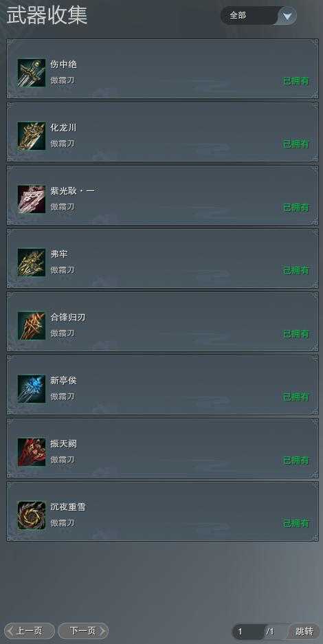The width and height of the screenshot is (323, 644).
Task: Click the blue 新亭侯 weapon icon
Action: [32, 389]
